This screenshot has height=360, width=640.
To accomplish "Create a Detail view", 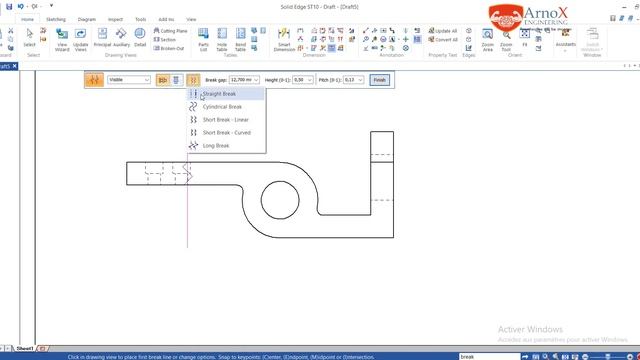I will [140, 38].
